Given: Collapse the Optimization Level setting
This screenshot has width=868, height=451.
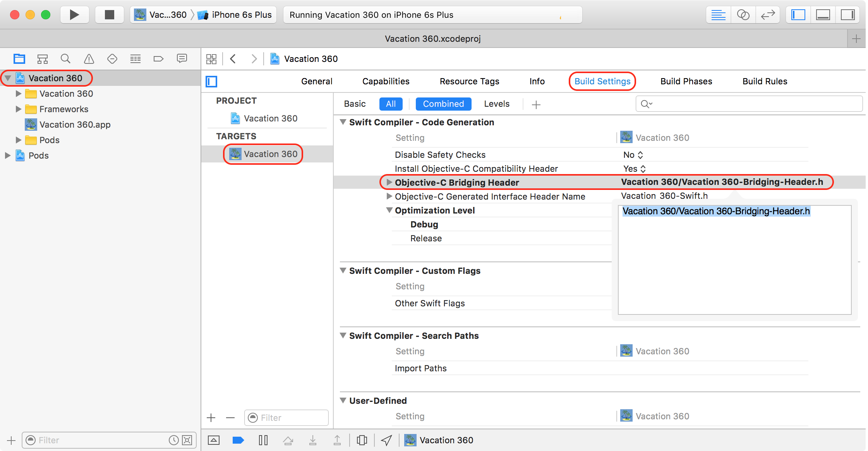Looking at the screenshot, I should click(x=389, y=210).
